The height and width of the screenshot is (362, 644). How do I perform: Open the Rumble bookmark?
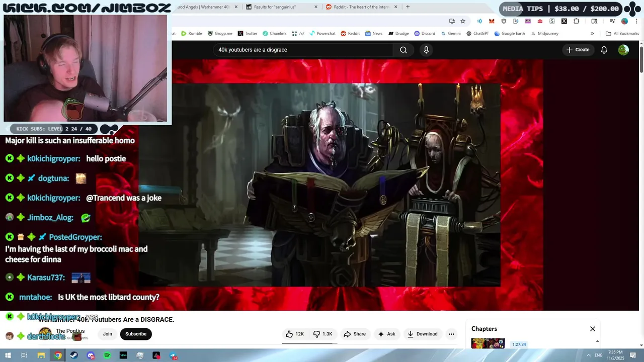(x=191, y=34)
